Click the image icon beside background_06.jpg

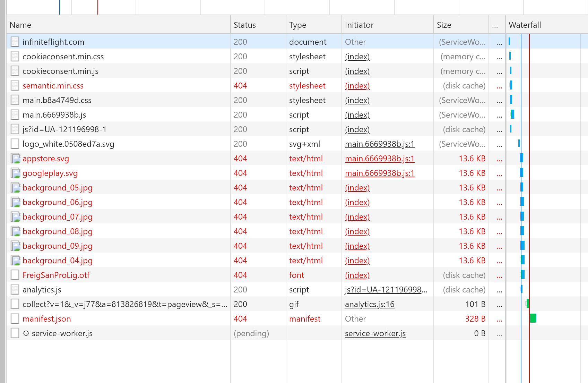click(x=15, y=202)
